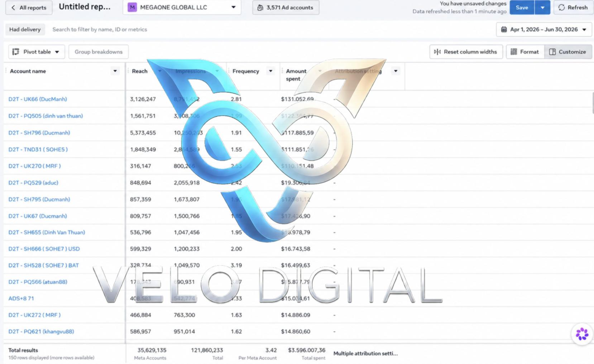Save the report with the Save button

coord(522,8)
